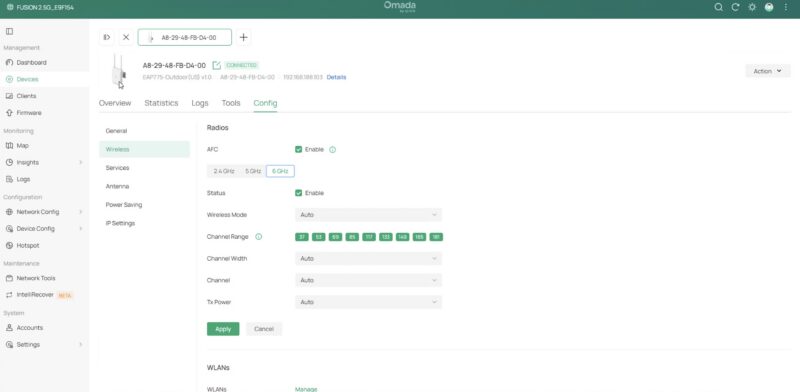Click the green Apply button
Viewport: 800px width, 392px height.
(223, 329)
